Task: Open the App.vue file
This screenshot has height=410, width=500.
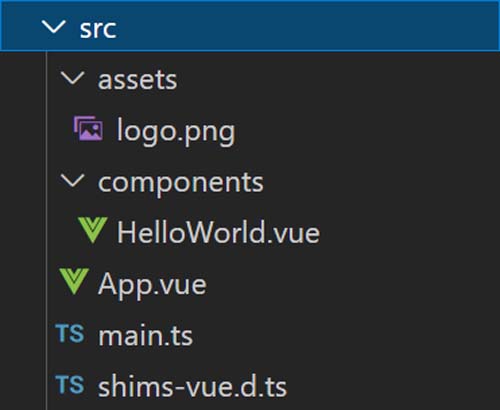Action: pos(152,285)
